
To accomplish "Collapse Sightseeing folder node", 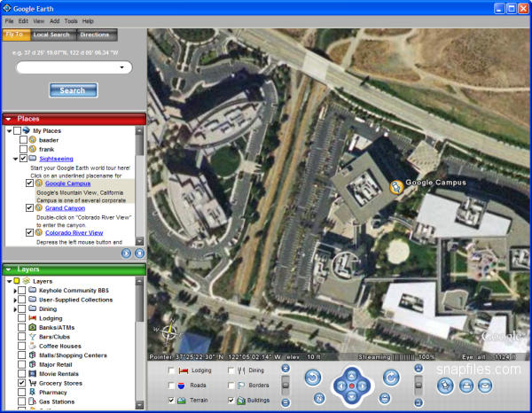I will click(15, 159).
